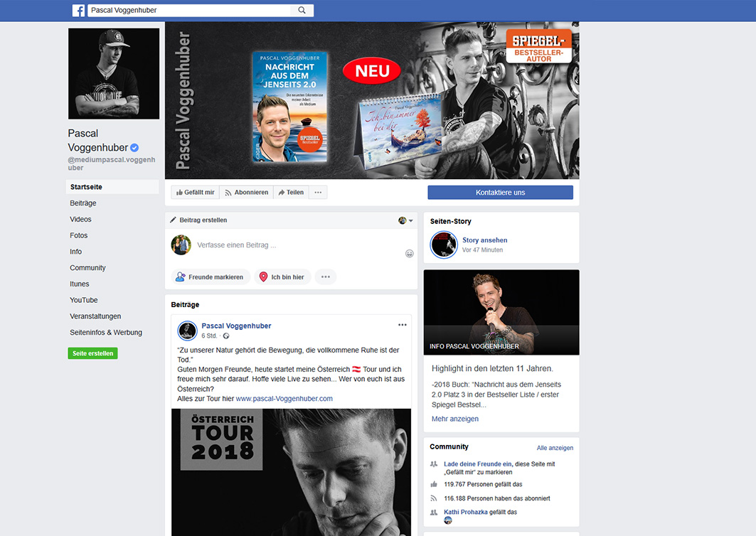Click the Beitrag erstellen pencil icon

coord(173,220)
